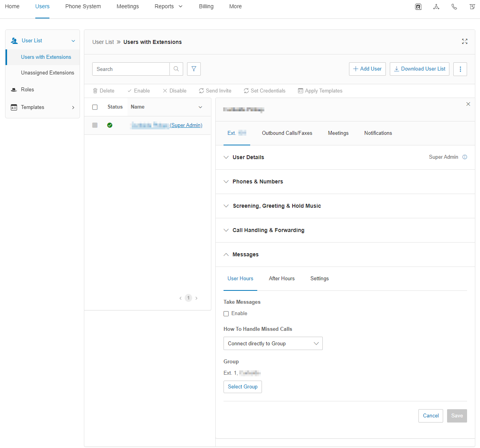Switch to Outbound Calls/Faxes tab
The width and height of the screenshot is (480, 448).
[287, 133]
